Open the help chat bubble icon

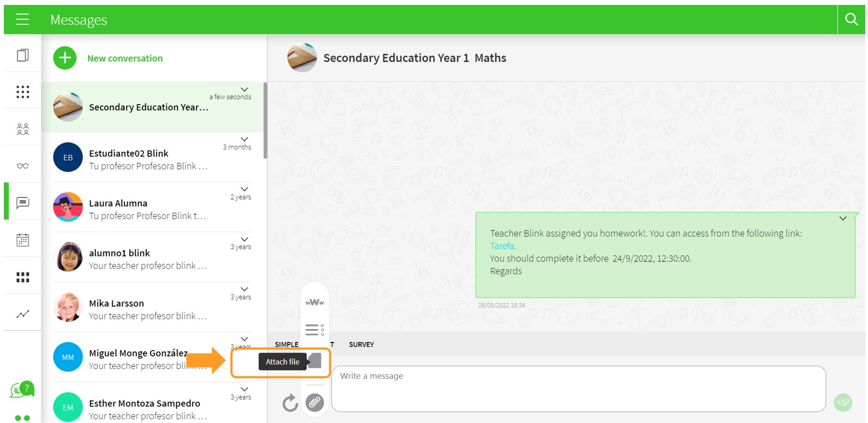pyautogui.click(x=21, y=389)
